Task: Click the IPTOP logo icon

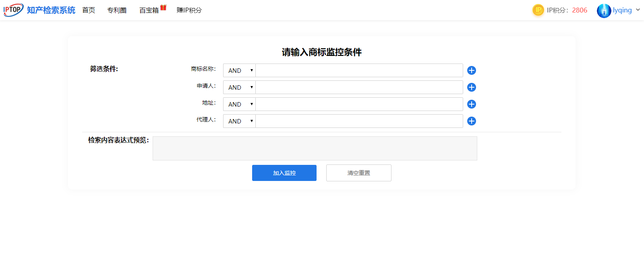Action: click(x=13, y=10)
